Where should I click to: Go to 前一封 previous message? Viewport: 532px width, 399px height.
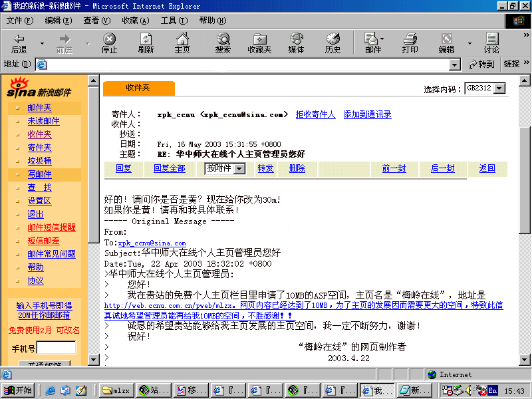[394, 168]
